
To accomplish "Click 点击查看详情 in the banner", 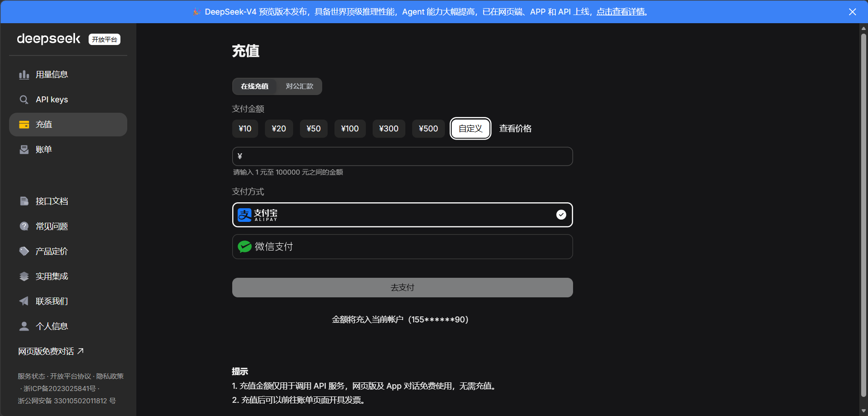I will pos(621,12).
